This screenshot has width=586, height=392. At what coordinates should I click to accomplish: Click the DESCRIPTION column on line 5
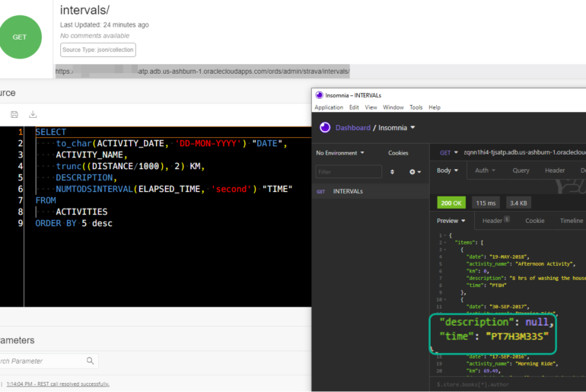coord(84,177)
